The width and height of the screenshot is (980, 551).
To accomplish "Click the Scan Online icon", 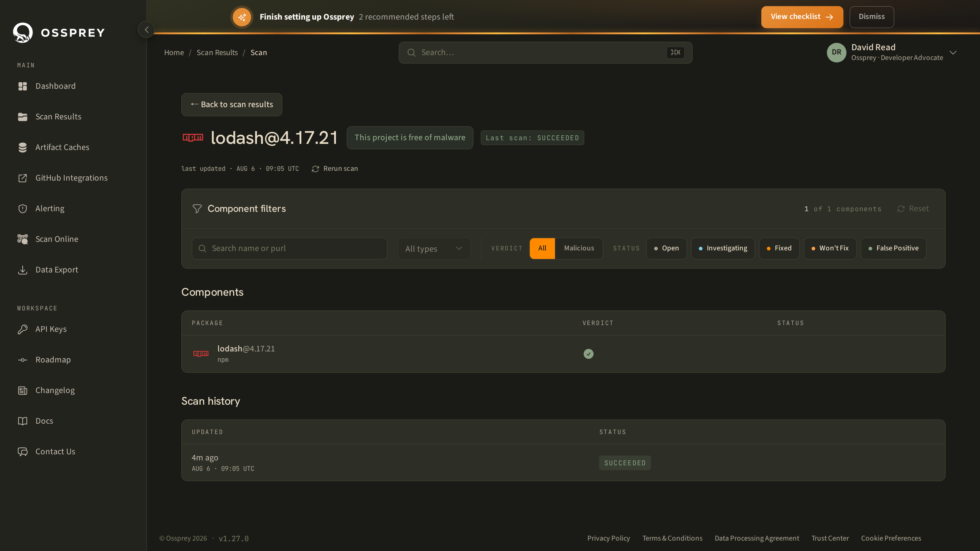I will pyautogui.click(x=22, y=239).
